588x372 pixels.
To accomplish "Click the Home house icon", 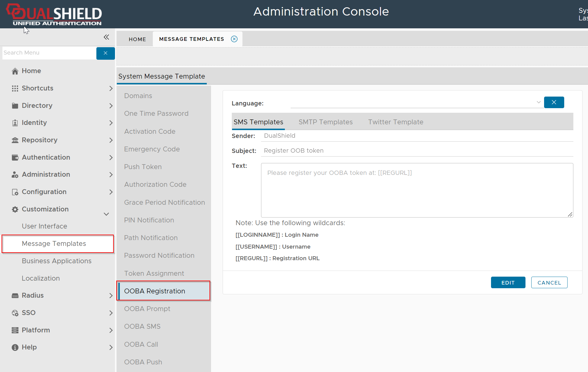I will click(15, 71).
